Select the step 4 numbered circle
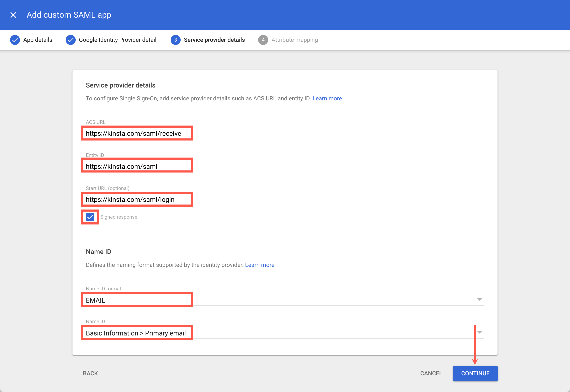The width and height of the screenshot is (570, 392). 263,39
